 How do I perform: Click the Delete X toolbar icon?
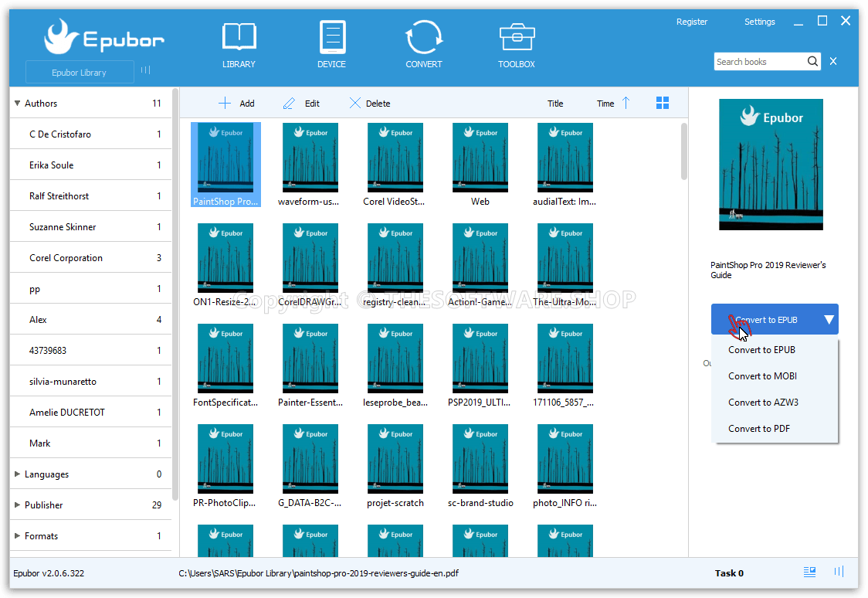pos(354,103)
